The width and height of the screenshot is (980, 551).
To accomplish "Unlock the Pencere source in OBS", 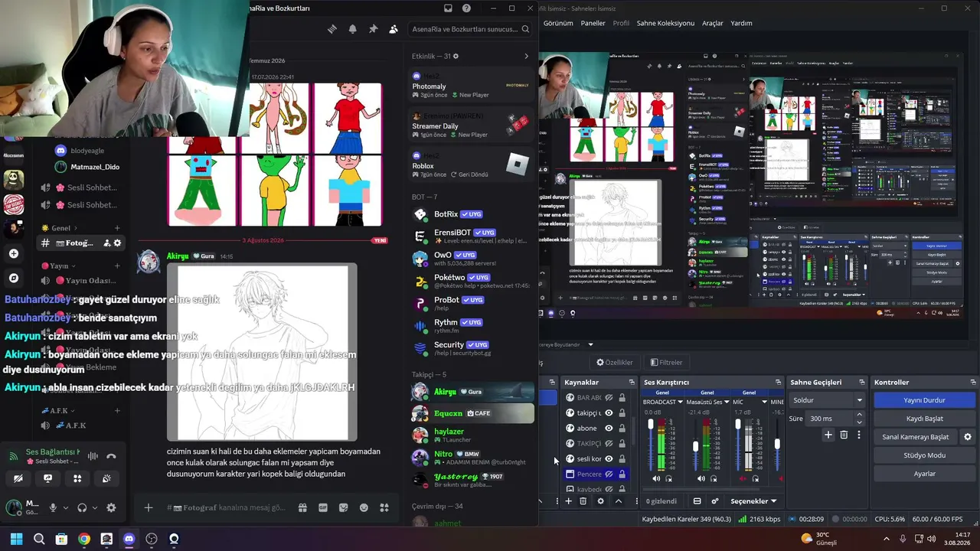I will coord(622,474).
